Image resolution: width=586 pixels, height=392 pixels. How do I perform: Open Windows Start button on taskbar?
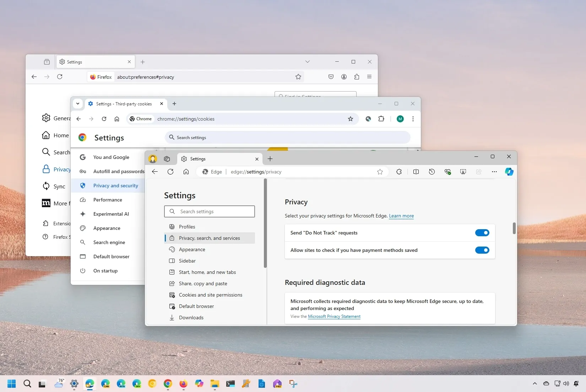coord(11,383)
